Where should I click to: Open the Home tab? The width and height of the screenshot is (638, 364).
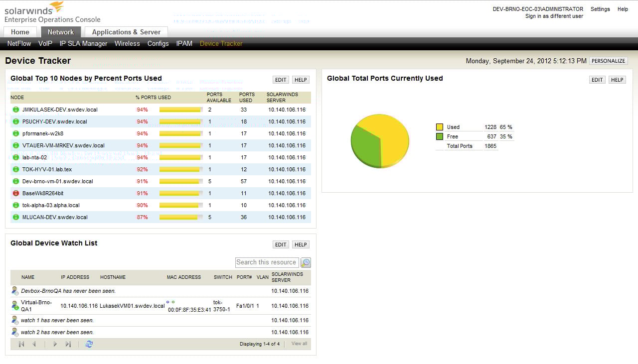point(20,32)
